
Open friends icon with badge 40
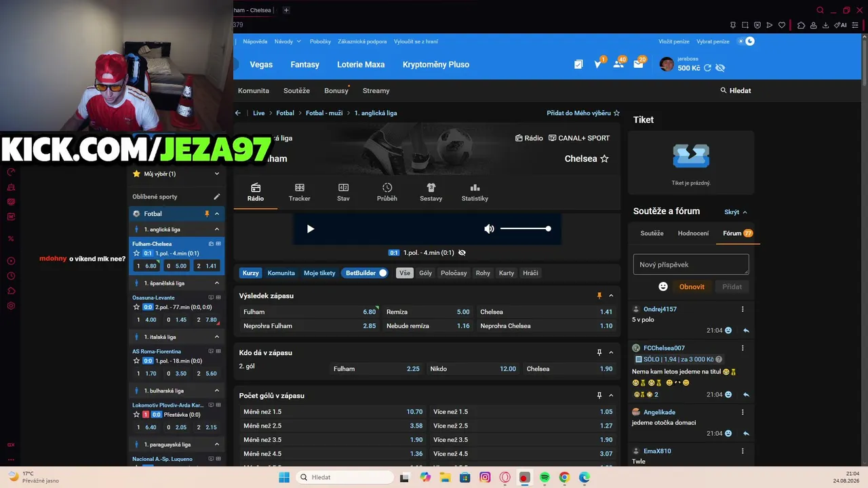[618, 64]
